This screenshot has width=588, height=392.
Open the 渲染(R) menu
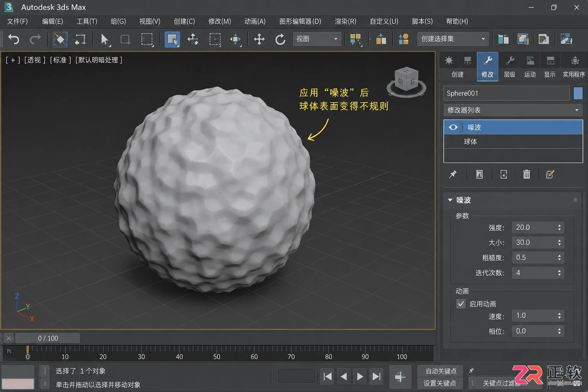coord(345,21)
